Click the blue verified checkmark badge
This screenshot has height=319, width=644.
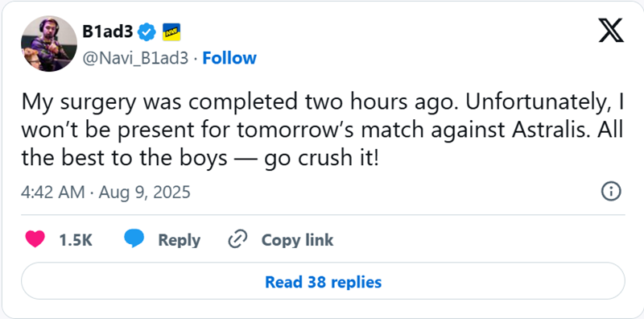[x=147, y=32]
